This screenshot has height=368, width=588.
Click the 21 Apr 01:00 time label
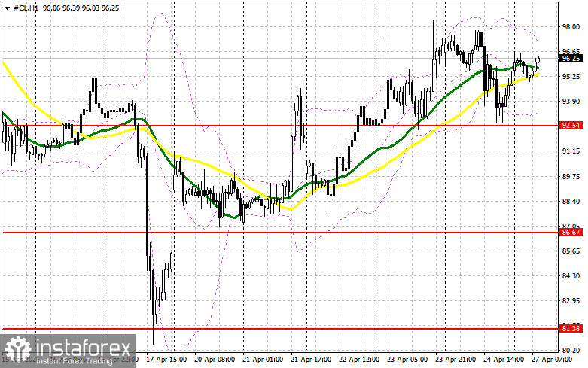tap(263, 360)
